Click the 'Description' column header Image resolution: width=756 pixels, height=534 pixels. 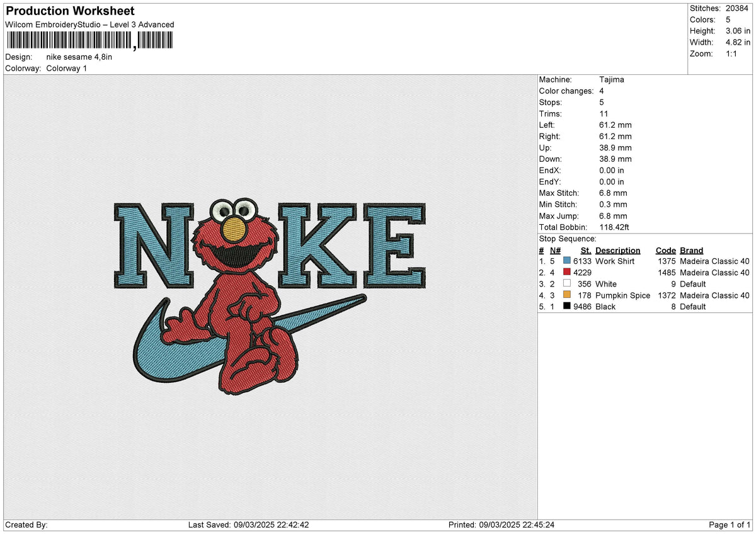[x=617, y=251]
